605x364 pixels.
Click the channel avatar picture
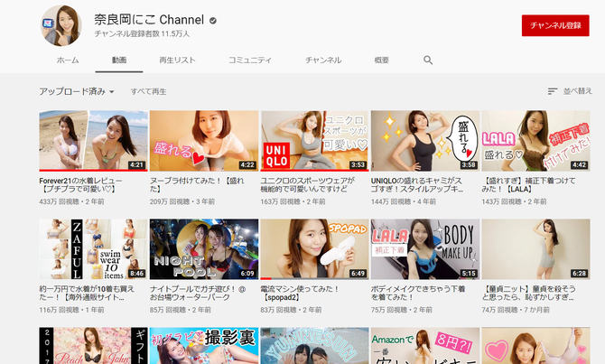[61, 25]
